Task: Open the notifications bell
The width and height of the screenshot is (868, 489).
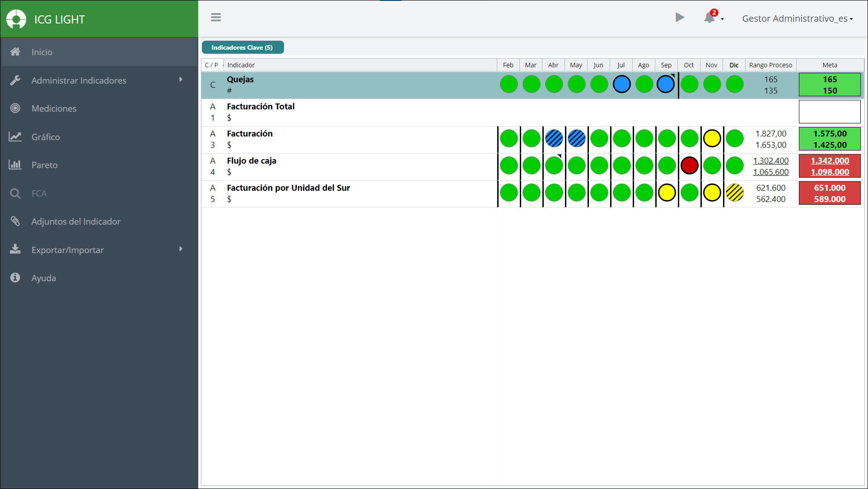Action: [710, 18]
